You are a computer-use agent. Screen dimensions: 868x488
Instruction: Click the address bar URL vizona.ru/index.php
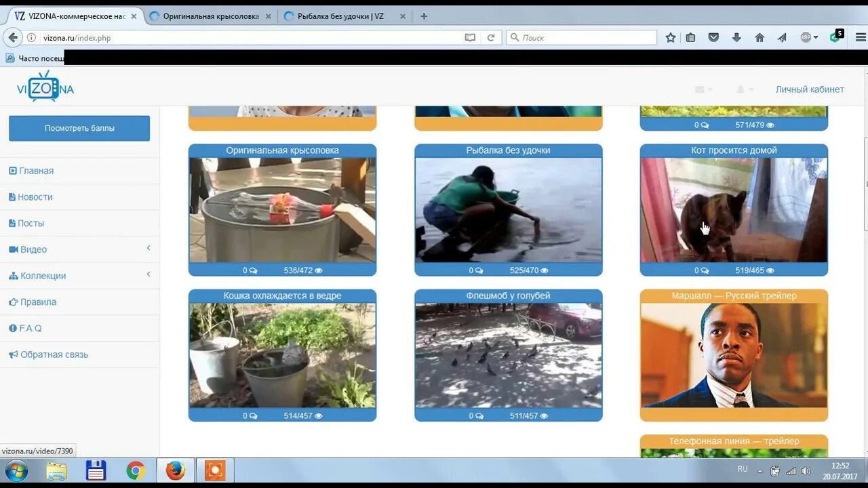tap(77, 38)
